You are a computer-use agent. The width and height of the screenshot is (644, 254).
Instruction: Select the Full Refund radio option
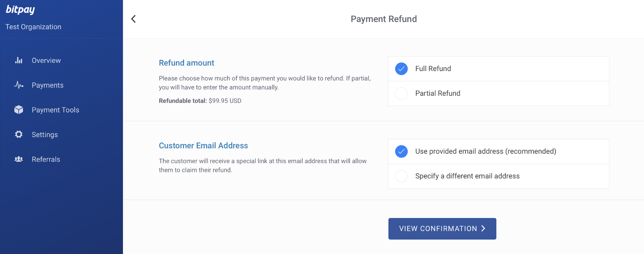[x=499, y=69]
